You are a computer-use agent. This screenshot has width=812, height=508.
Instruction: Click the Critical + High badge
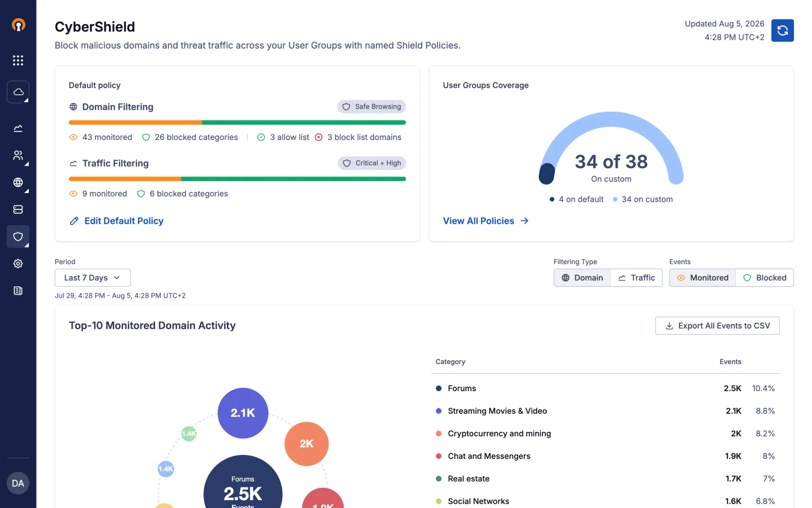[372, 163]
